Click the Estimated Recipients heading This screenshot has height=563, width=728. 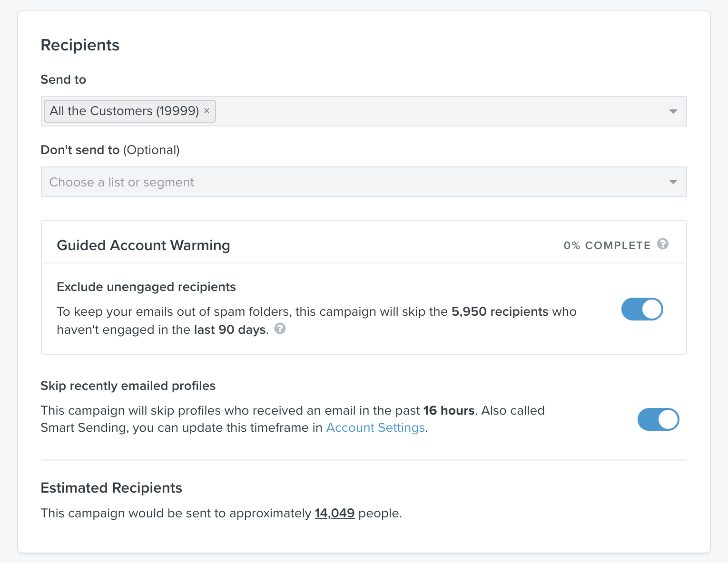point(111,488)
